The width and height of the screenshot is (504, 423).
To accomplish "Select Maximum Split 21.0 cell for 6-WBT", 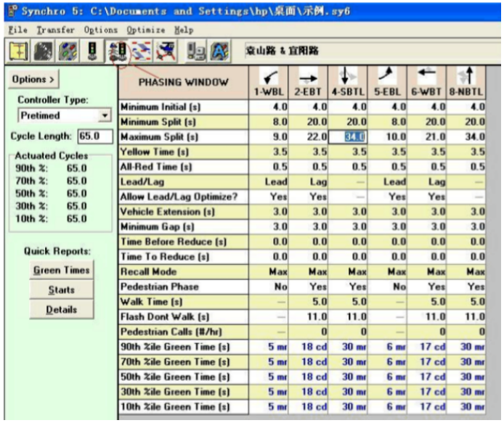I will (426, 137).
